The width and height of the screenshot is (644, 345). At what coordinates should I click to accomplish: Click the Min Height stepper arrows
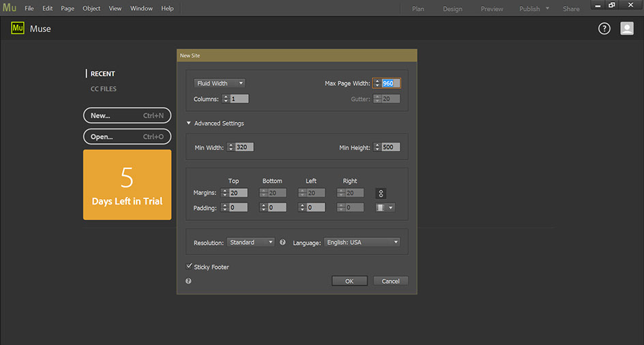click(377, 147)
